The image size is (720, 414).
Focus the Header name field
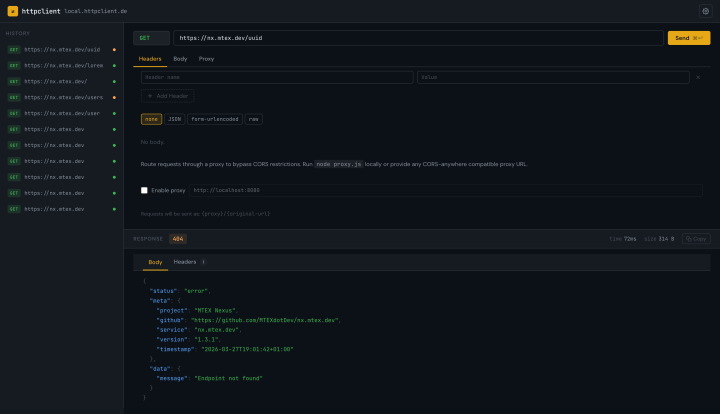point(277,78)
